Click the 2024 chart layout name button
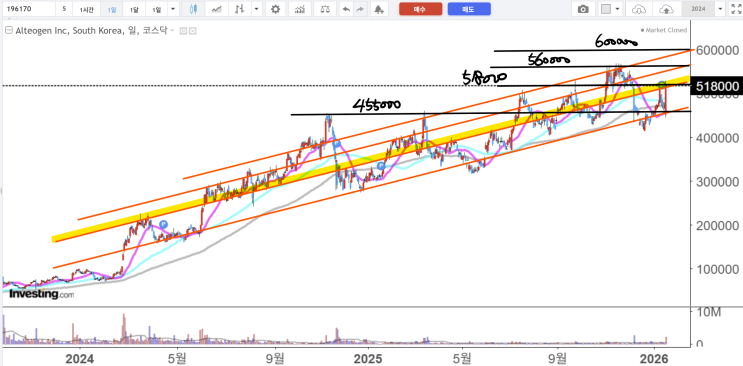Screen dimensions: 743x366 click(x=698, y=9)
